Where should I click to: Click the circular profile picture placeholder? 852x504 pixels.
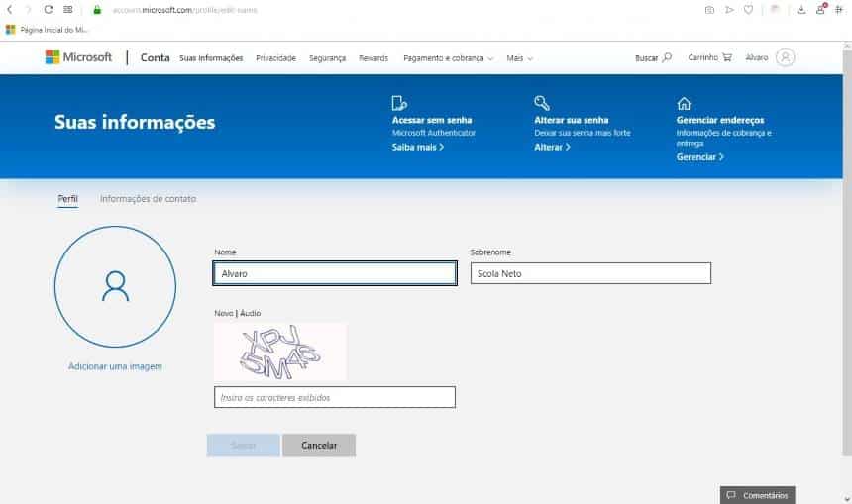point(115,286)
